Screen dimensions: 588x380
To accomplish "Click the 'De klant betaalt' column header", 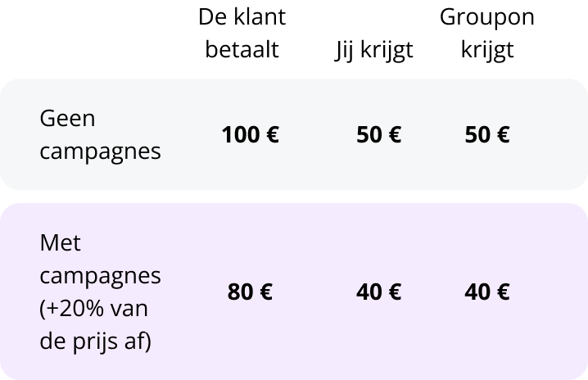I will 242,33.
